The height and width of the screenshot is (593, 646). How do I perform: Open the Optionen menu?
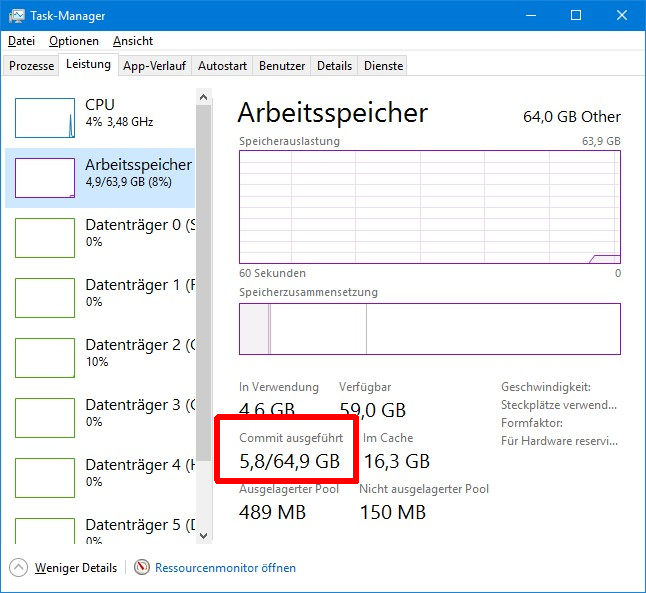[74, 41]
